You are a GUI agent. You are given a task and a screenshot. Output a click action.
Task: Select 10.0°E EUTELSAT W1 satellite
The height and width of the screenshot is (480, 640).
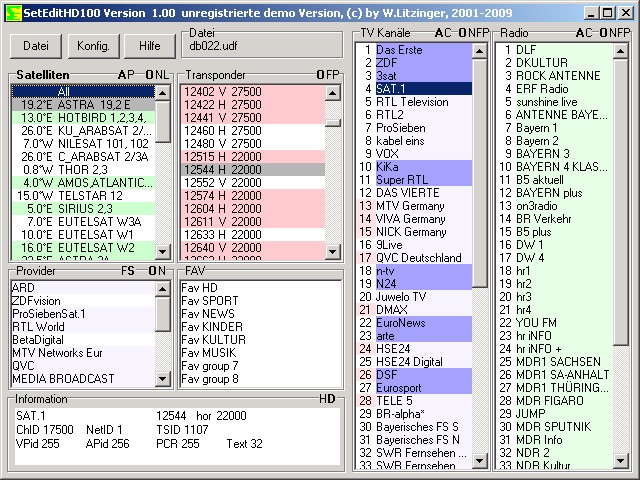pos(83,235)
